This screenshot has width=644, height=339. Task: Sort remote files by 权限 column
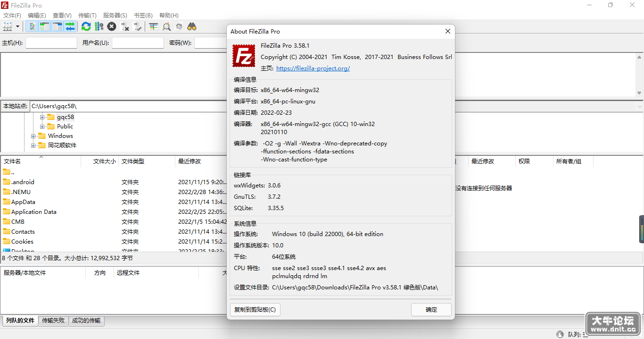[x=534, y=161]
